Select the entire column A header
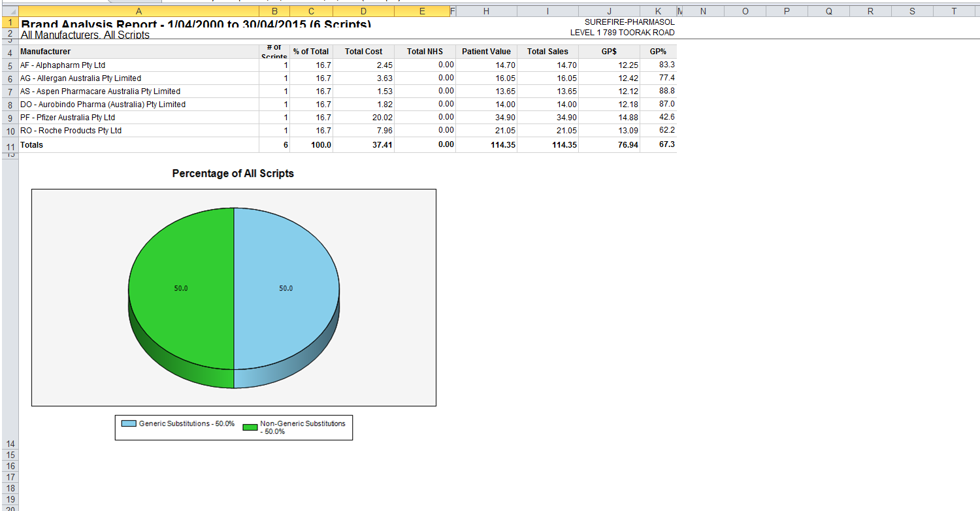 tap(139, 10)
